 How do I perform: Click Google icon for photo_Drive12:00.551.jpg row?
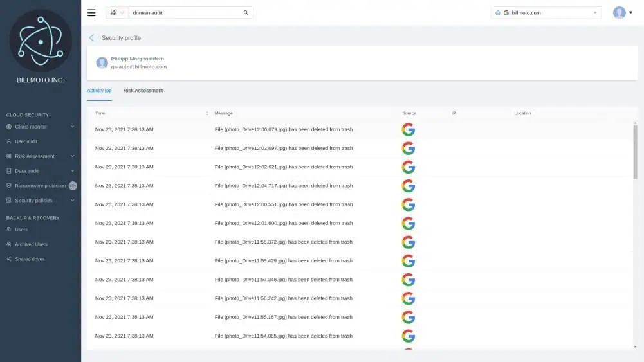point(409,205)
